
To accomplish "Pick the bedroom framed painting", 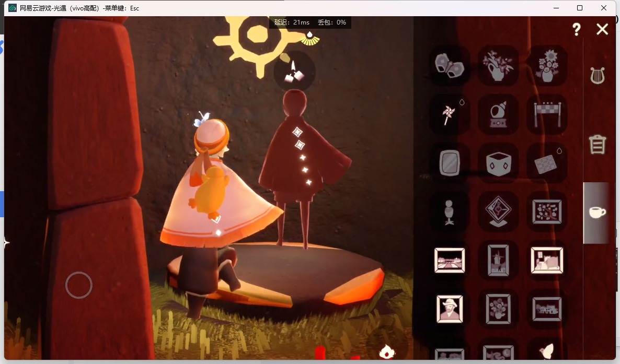I will tap(547, 261).
